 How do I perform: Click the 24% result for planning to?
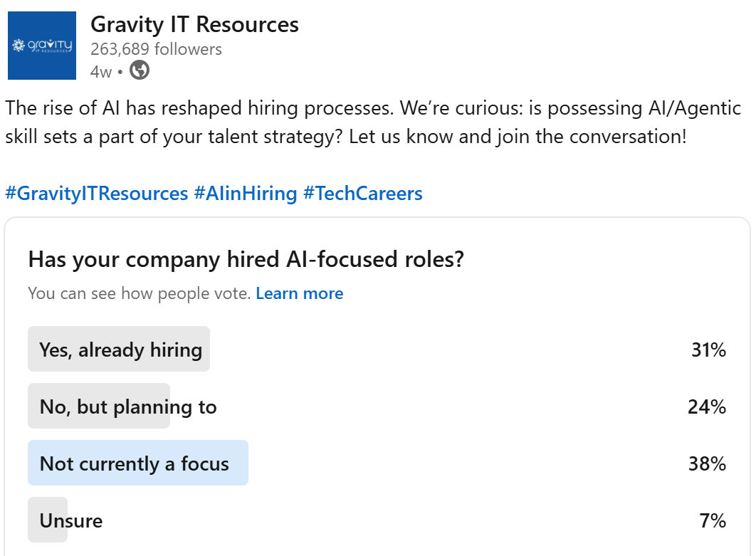pos(708,406)
